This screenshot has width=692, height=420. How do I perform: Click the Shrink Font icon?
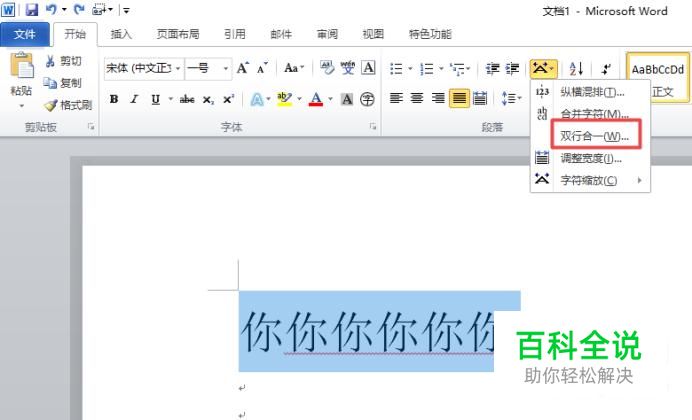click(x=262, y=68)
